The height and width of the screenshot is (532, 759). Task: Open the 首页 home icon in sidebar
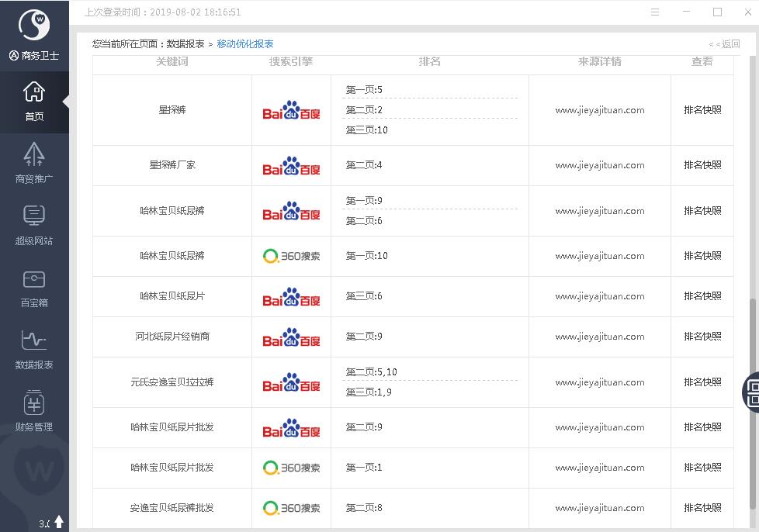click(34, 102)
